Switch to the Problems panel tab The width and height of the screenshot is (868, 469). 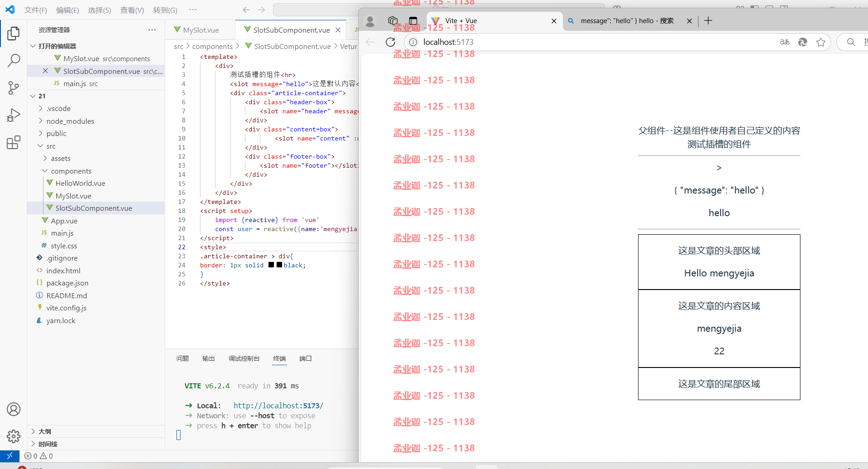coord(182,358)
